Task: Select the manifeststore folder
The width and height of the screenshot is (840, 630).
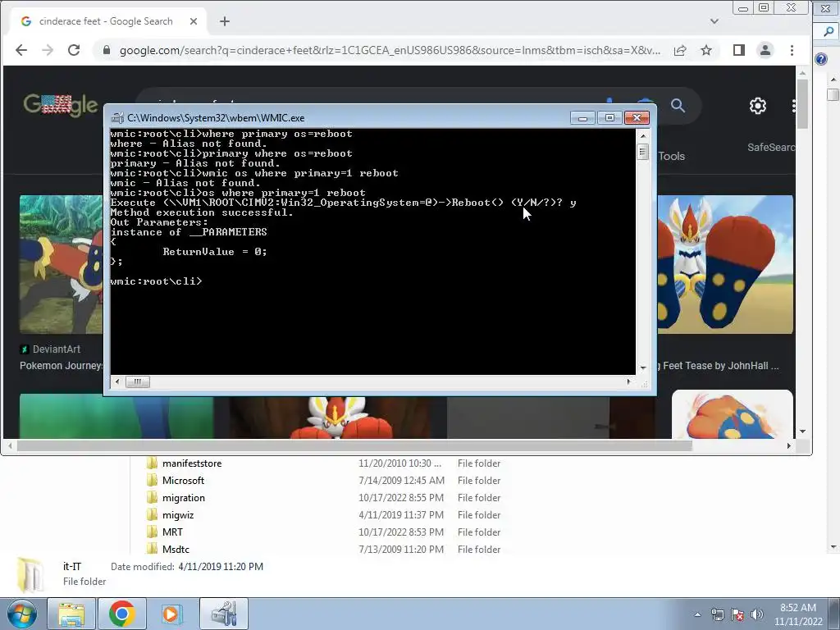Action: coord(192,463)
